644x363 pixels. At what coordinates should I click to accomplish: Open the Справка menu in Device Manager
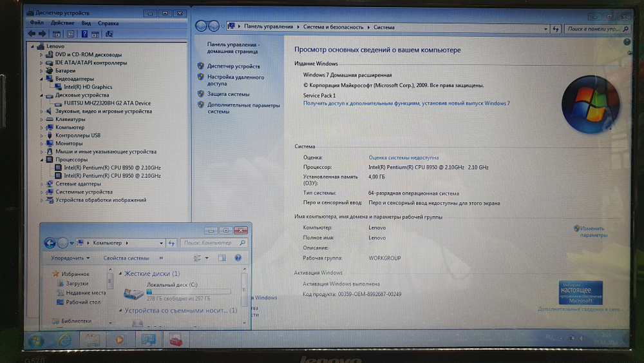coord(108,23)
